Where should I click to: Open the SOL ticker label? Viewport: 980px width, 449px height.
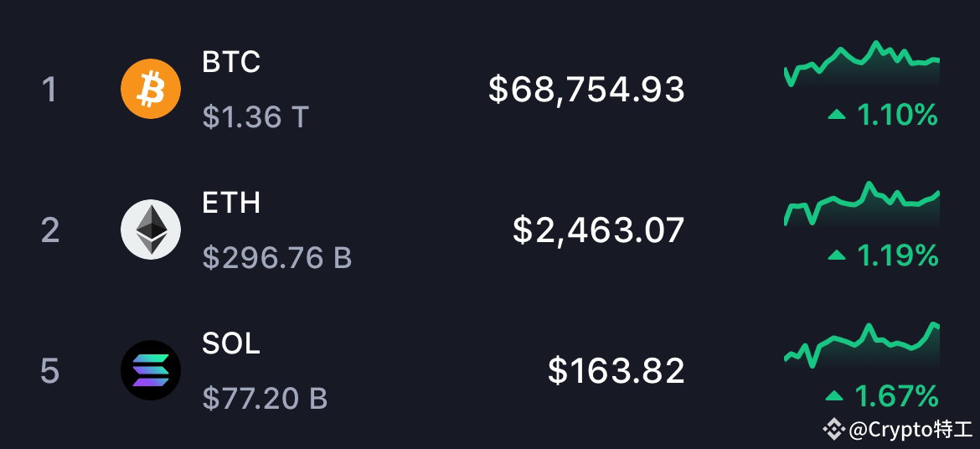(231, 343)
